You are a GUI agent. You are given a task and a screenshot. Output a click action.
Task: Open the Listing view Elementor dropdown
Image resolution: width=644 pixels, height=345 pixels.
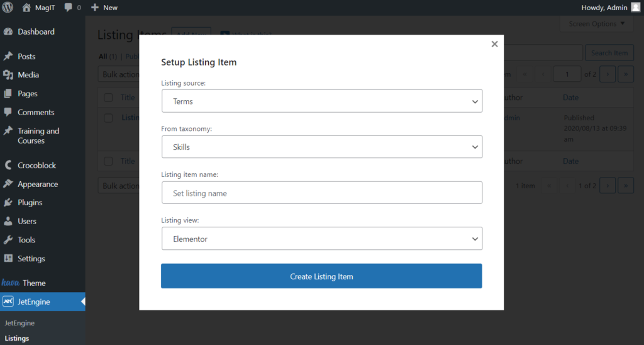pos(321,239)
